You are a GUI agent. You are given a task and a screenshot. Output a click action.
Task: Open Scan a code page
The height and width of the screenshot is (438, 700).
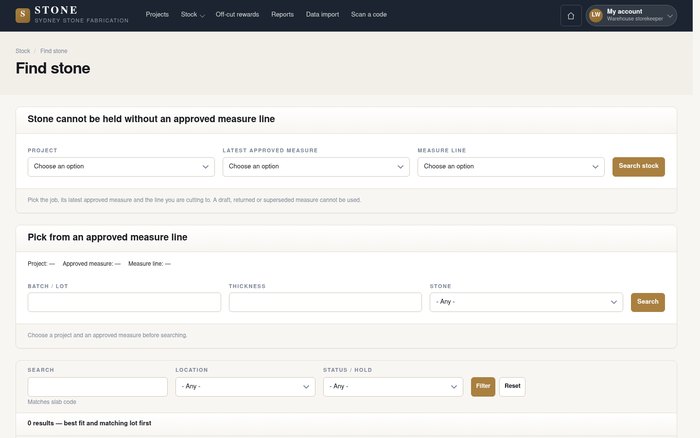point(369,14)
